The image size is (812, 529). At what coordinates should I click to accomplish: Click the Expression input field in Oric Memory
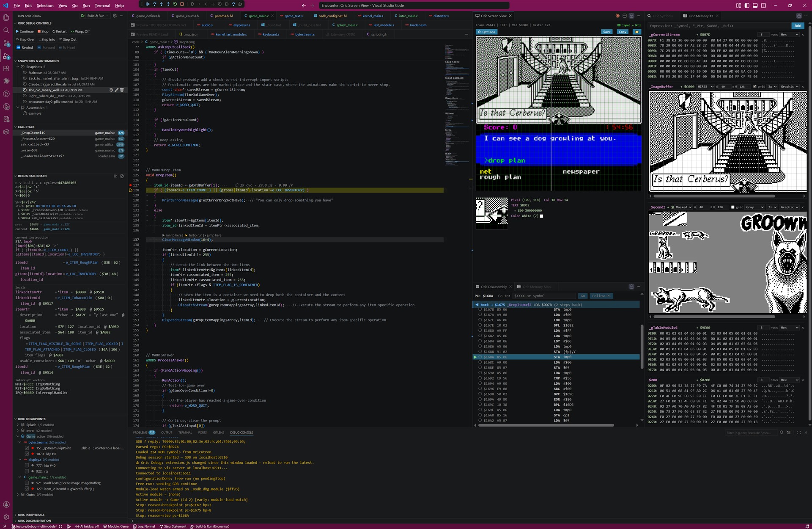pyautogui.click(x=719, y=26)
